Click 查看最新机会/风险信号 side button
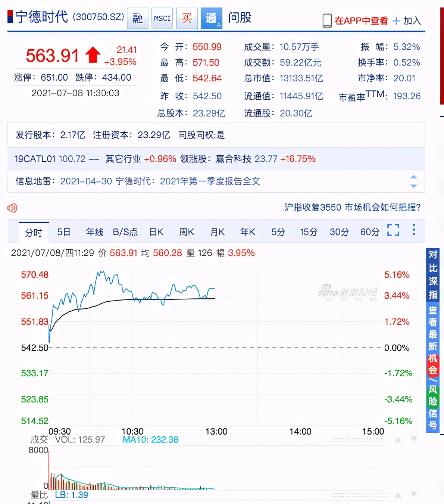444x504 pixels. (433, 367)
